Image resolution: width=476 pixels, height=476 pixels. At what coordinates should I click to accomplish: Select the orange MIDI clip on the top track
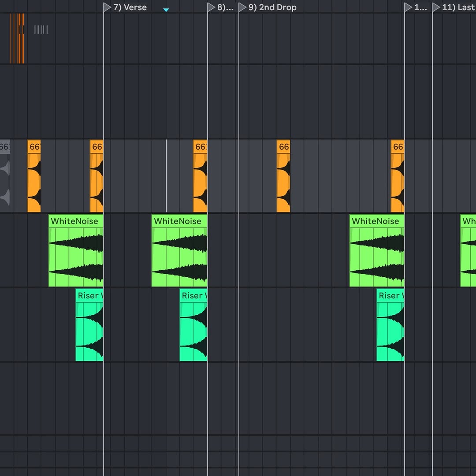pyautogui.click(x=17, y=38)
